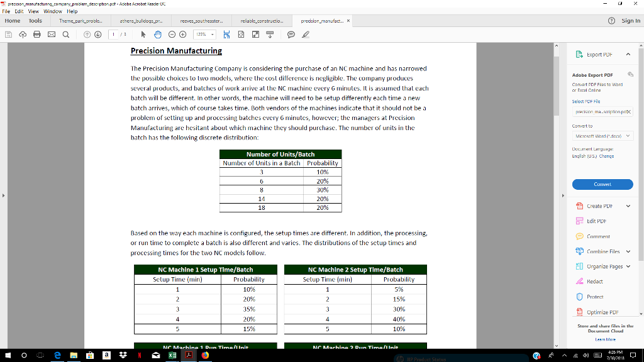Select the arrow Selection tool
The image size is (644, 362).
143,35
